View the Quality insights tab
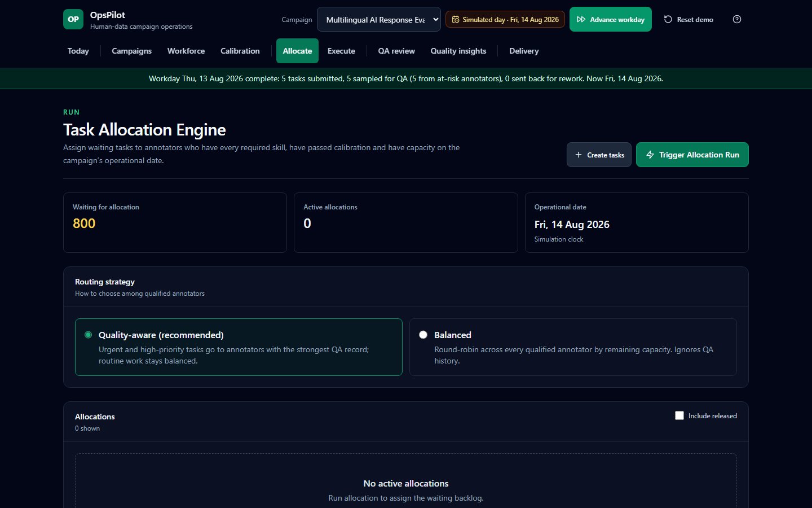This screenshot has width=812, height=508. tap(458, 51)
